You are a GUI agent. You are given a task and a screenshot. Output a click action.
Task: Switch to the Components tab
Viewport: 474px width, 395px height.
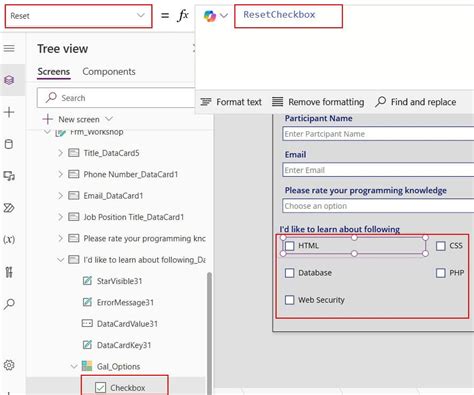pos(109,71)
